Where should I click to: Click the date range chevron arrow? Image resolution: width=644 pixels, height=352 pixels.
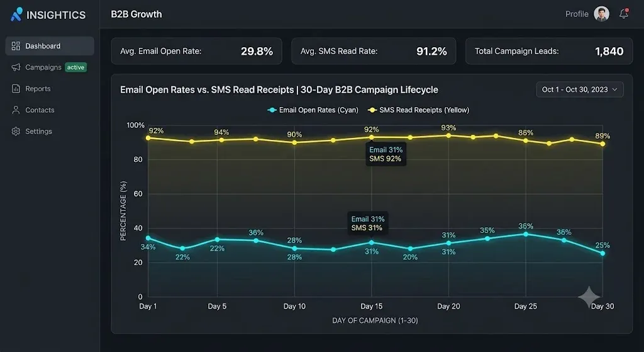coord(614,89)
